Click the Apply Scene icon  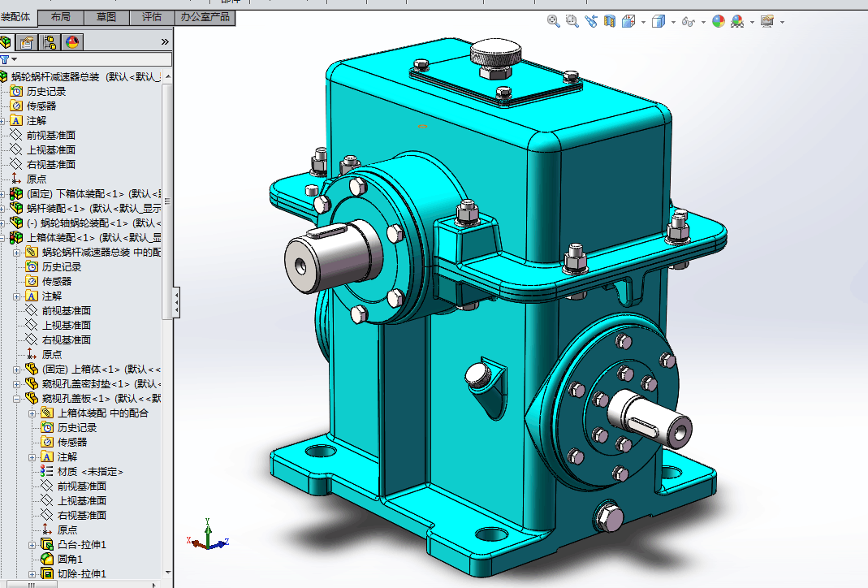tap(737, 22)
